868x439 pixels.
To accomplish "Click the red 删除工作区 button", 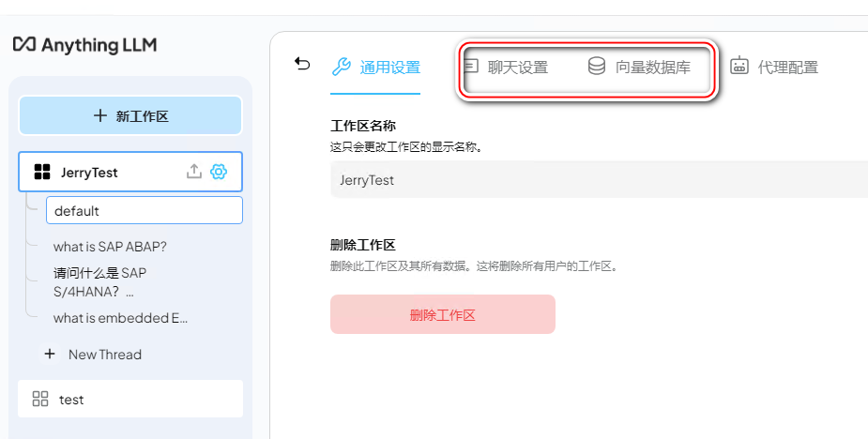I will tap(443, 314).
